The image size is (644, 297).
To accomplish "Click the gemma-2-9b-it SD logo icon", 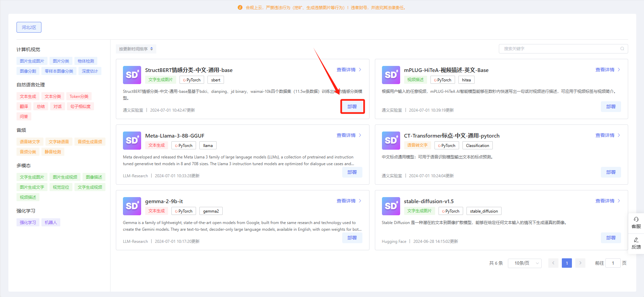I will 132,206.
